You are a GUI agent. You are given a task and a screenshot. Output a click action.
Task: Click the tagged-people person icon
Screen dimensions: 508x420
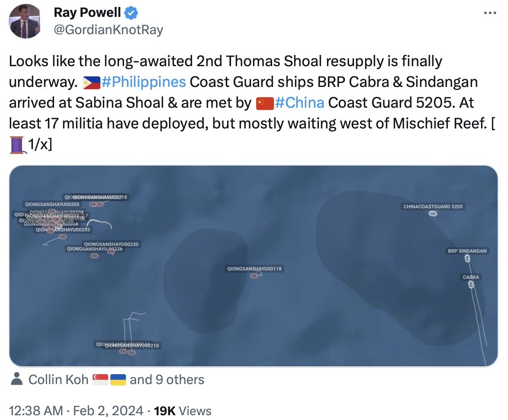coord(16,379)
